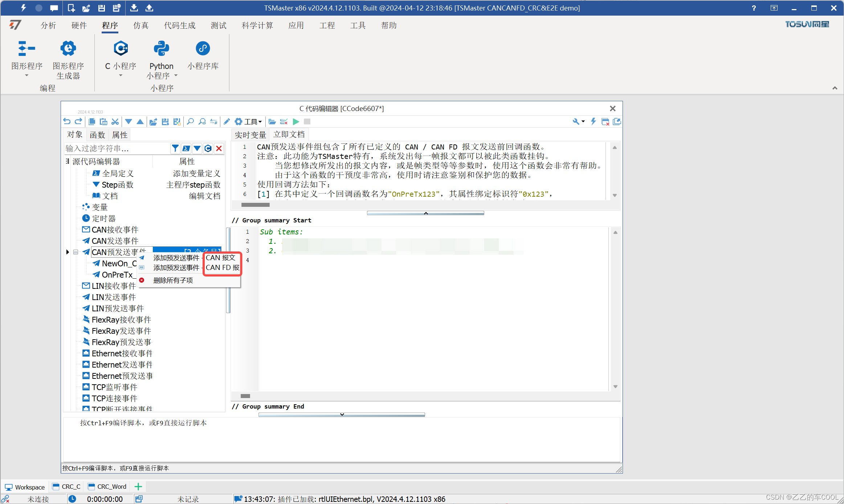Choose 删除所有子项 from the context menu
The height and width of the screenshot is (504, 844).
point(173,280)
